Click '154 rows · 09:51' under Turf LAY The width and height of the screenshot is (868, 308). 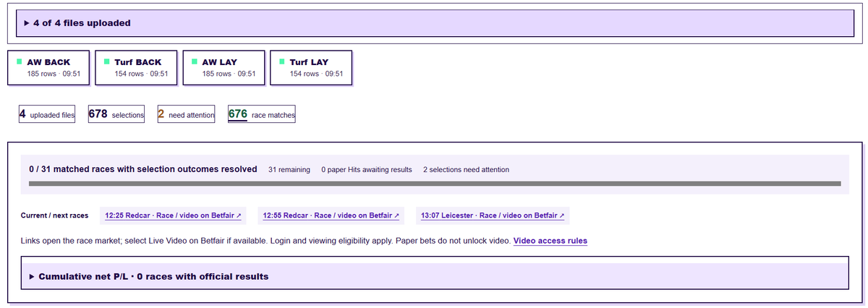pos(316,74)
